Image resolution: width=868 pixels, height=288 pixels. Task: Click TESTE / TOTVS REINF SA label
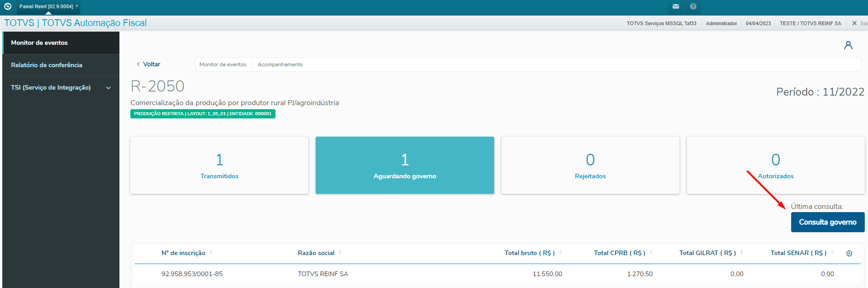[810, 23]
